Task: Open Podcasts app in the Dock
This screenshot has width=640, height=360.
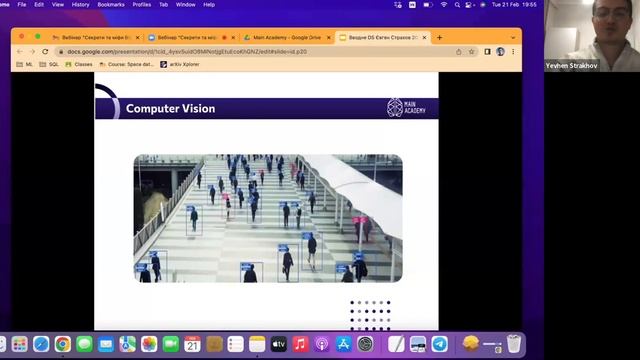Action: [x=322, y=344]
